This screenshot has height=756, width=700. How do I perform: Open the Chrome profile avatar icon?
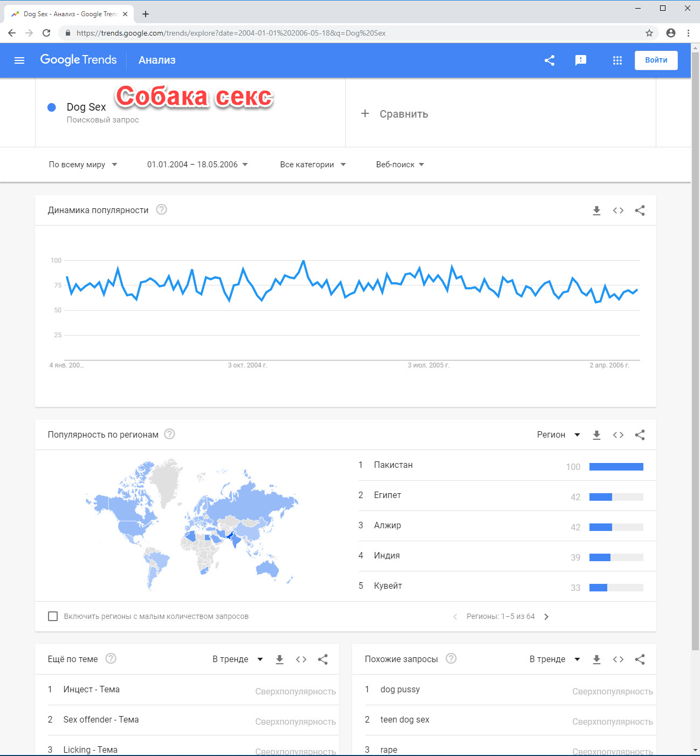point(671,33)
